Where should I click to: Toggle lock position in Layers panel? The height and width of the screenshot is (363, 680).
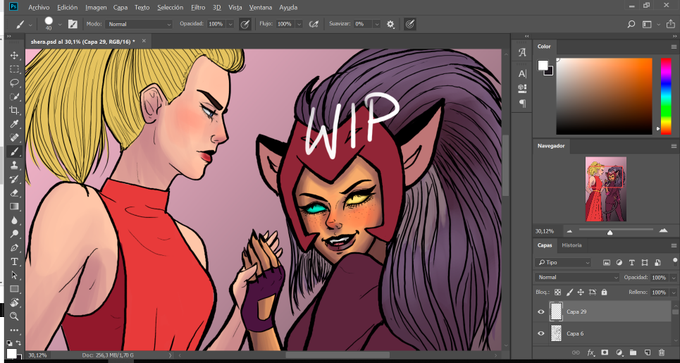pyautogui.click(x=581, y=292)
